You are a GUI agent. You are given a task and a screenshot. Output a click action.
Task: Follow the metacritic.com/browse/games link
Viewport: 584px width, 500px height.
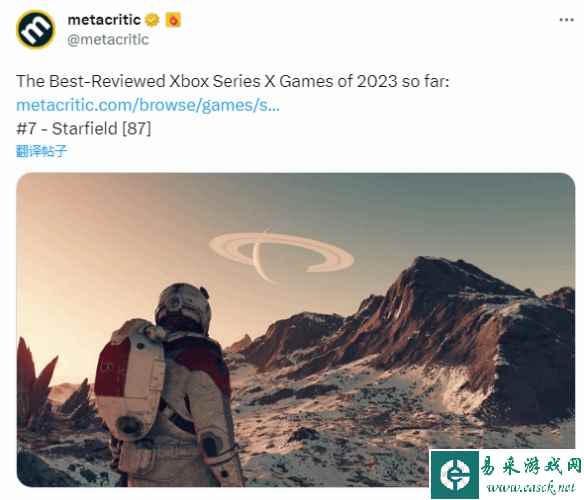coord(148,105)
